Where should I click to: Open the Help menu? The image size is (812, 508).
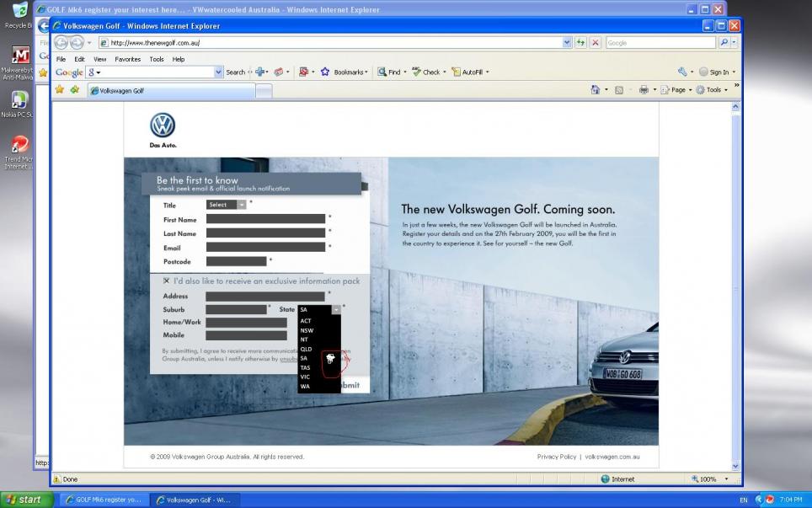pos(178,59)
